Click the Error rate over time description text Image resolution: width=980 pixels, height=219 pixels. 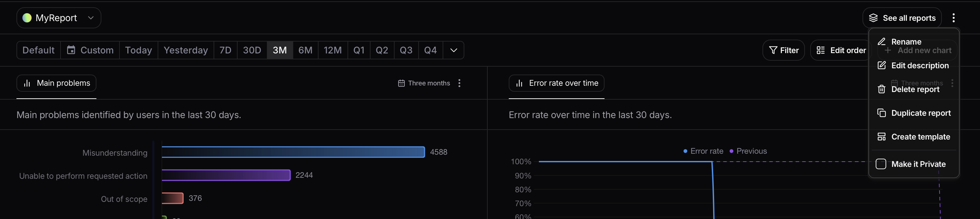590,115
